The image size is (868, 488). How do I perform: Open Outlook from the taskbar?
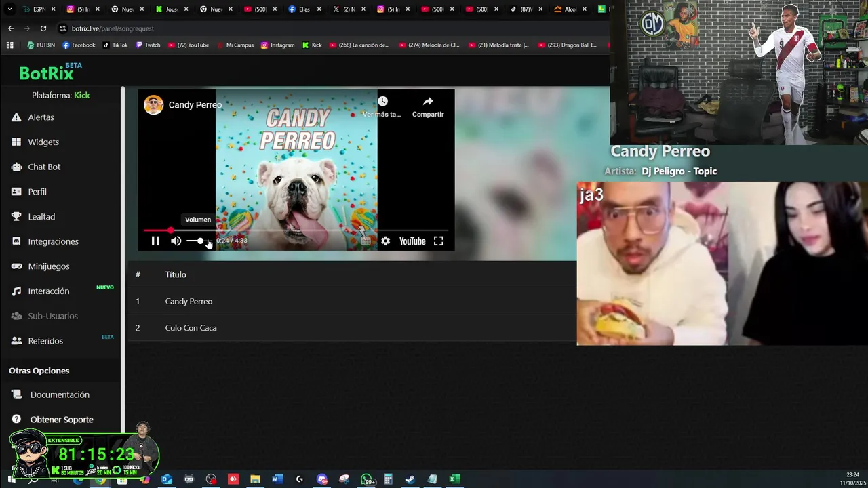click(166, 479)
